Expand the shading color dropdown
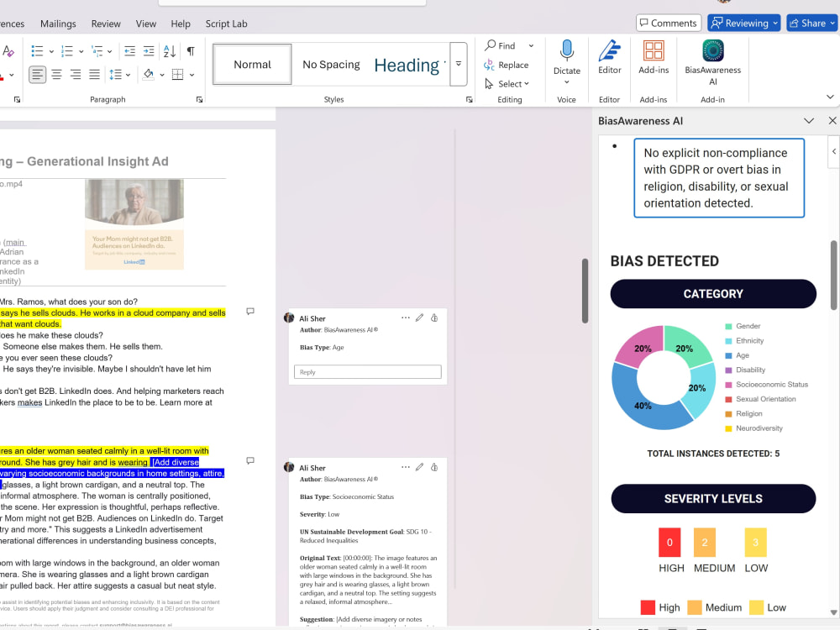The height and width of the screenshot is (630, 840). click(x=162, y=75)
